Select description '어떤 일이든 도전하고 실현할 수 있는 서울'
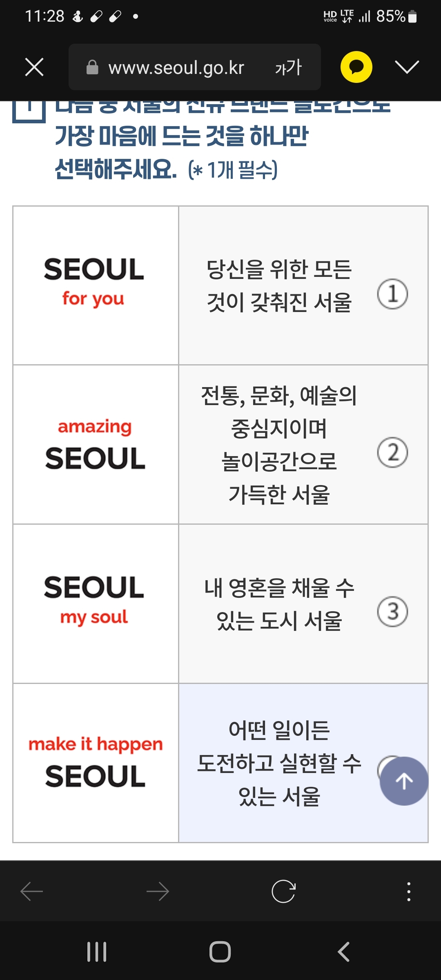 point(279,763)
